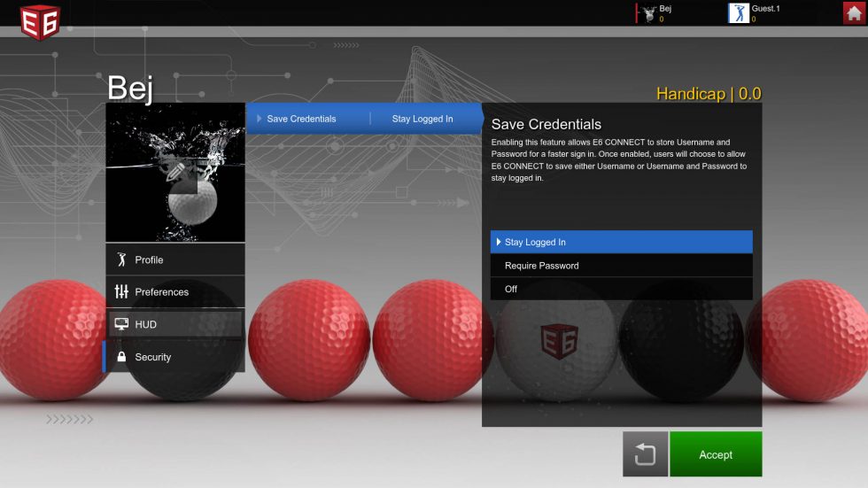Image resolution: width=868 pixels, height=488 pixels.
Task: Click the Bej profile photo thumbnail
Action: coord(175,172)
